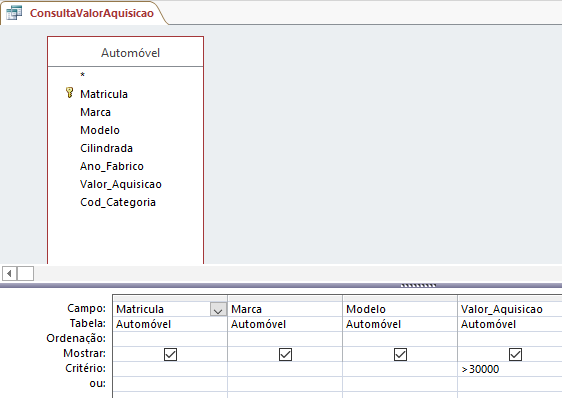Screen dimensions: 562x398
Task: Click the Tabela cell under Valor_Aquisicao
Action: (510, 324)
